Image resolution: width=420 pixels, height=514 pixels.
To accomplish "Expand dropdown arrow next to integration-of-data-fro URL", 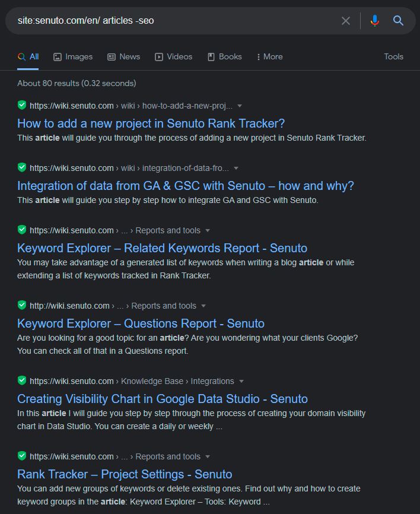I will click(x=236, y=168).
